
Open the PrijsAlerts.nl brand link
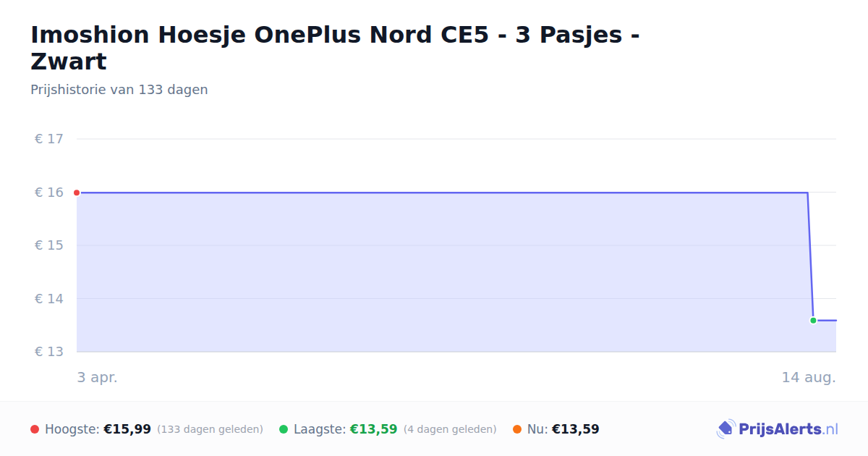click(777, 429)
